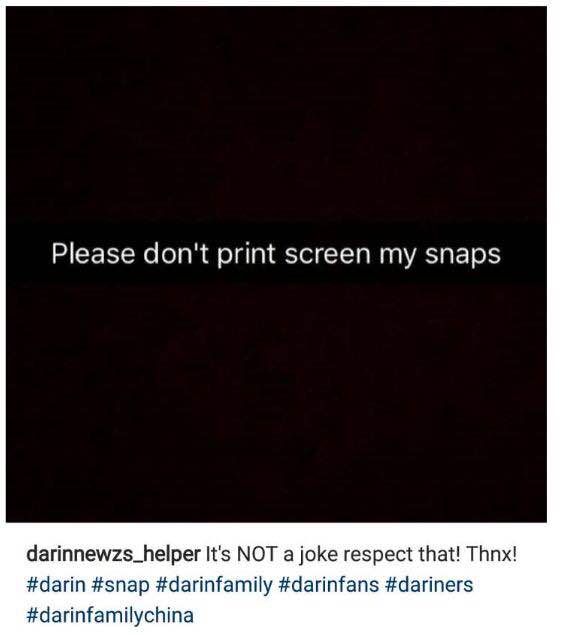Open the darinnewzs_helper profile link
This screenshot has width=562, height=636.
click(x=113, y=554)
